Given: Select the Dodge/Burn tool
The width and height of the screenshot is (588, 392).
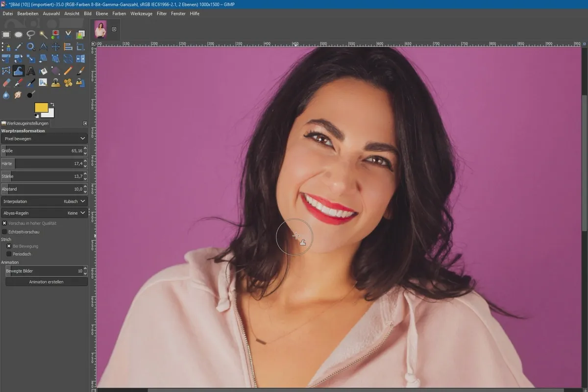Looking at the screenshot, I should click(31, 95).
